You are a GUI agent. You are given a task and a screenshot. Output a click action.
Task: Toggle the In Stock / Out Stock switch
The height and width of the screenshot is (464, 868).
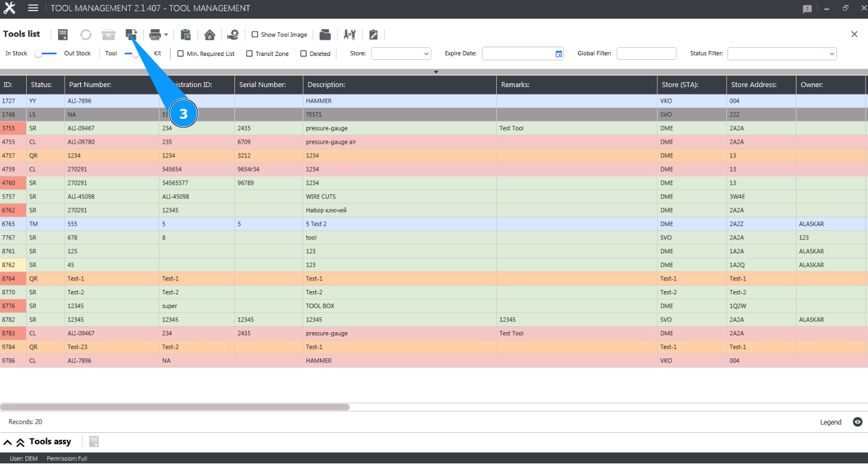[45, 53]
